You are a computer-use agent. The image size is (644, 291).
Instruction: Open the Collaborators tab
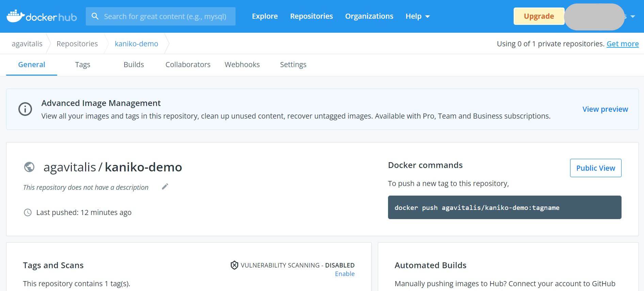[188, 65]
